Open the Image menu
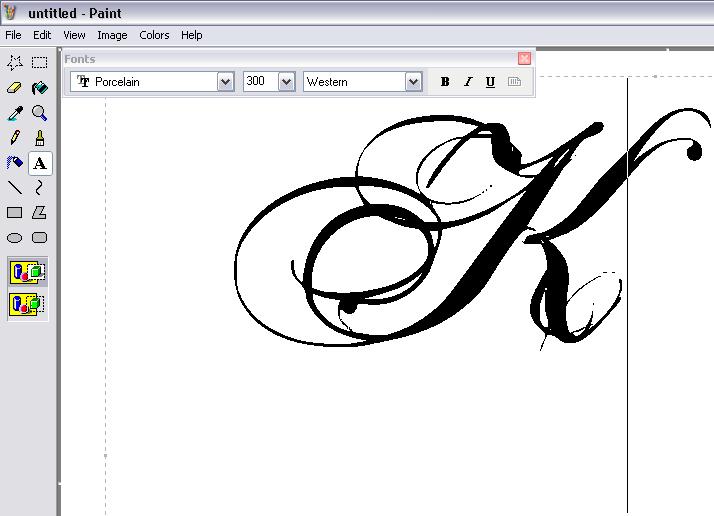714x516 pixels. click(x=112, y=35)
